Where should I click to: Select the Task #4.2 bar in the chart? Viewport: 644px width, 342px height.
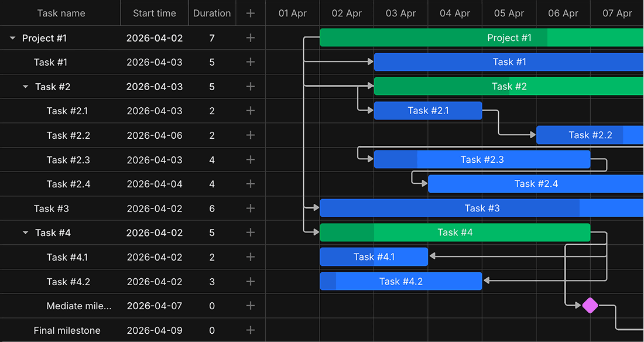point(401,281)
